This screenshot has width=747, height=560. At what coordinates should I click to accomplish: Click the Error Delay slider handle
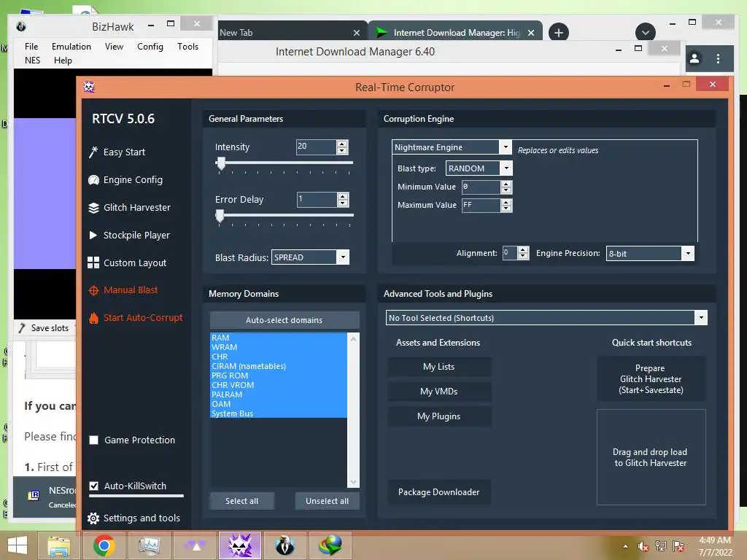point(220,216)
